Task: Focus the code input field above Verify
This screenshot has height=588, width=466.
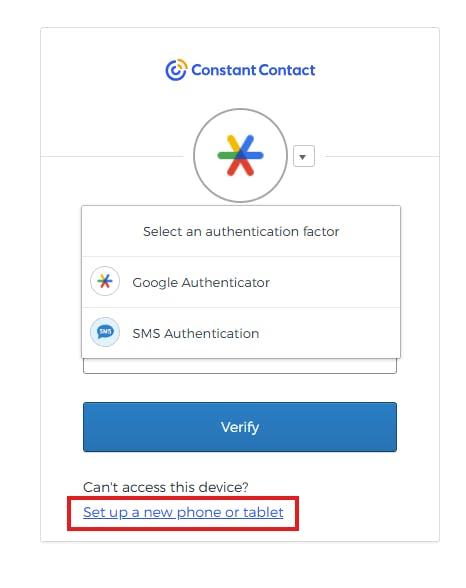Action: 240,366
